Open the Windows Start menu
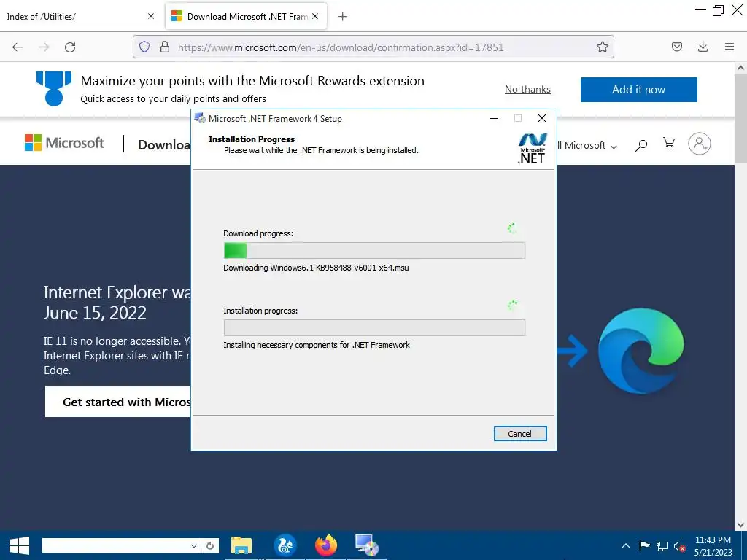 point(20,545)
